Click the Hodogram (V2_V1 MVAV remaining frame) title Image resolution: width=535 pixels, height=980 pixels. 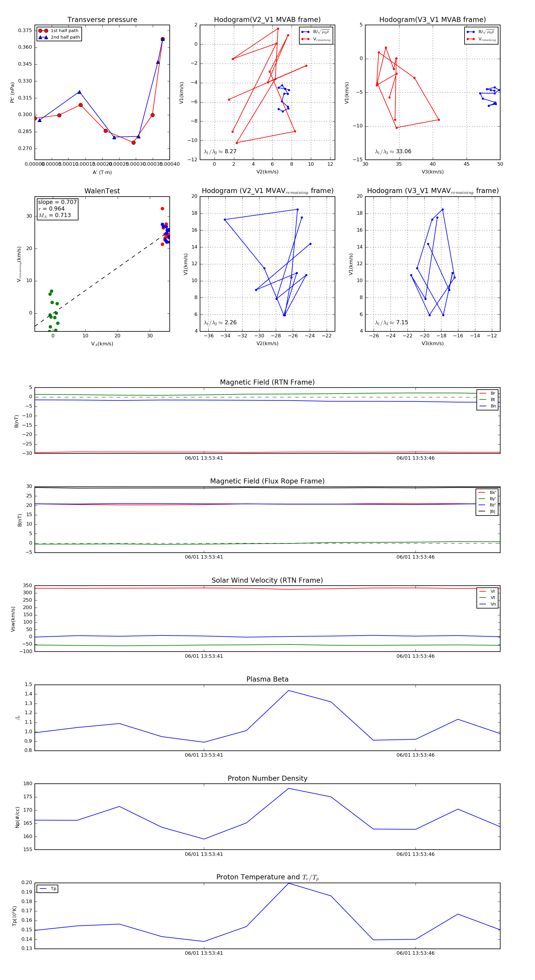click(x=267, y=191)
